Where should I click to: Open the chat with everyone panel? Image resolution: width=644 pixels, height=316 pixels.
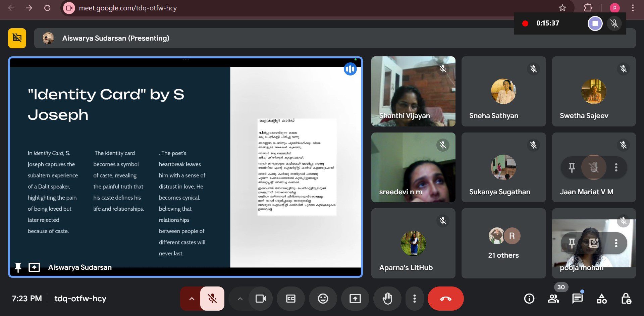577,298
